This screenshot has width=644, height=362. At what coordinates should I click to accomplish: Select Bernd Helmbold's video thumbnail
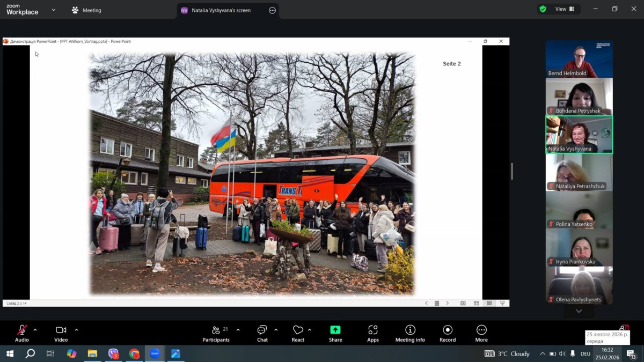[579, 59]
